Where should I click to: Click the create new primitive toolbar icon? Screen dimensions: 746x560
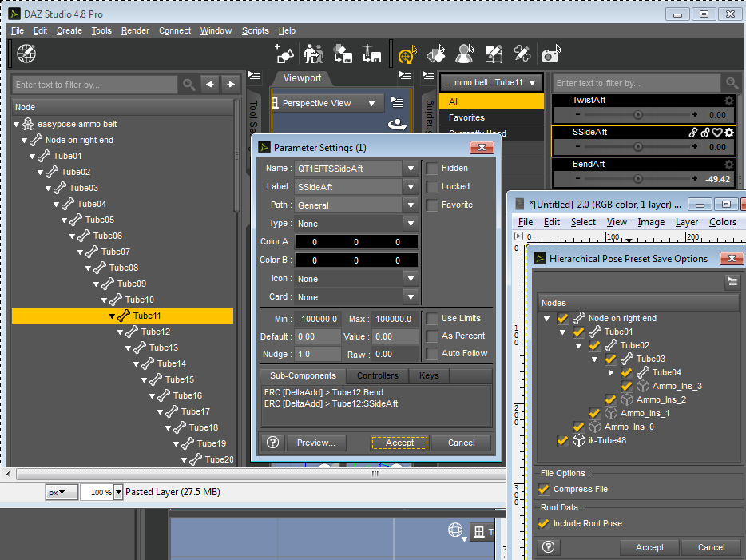click(284, 54)
